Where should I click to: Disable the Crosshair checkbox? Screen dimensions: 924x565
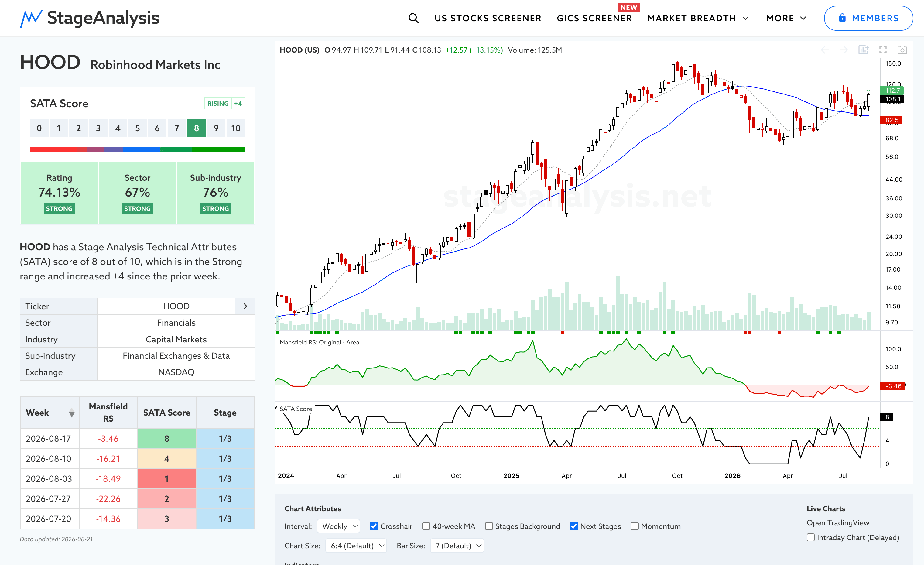[x=374, y=526]
